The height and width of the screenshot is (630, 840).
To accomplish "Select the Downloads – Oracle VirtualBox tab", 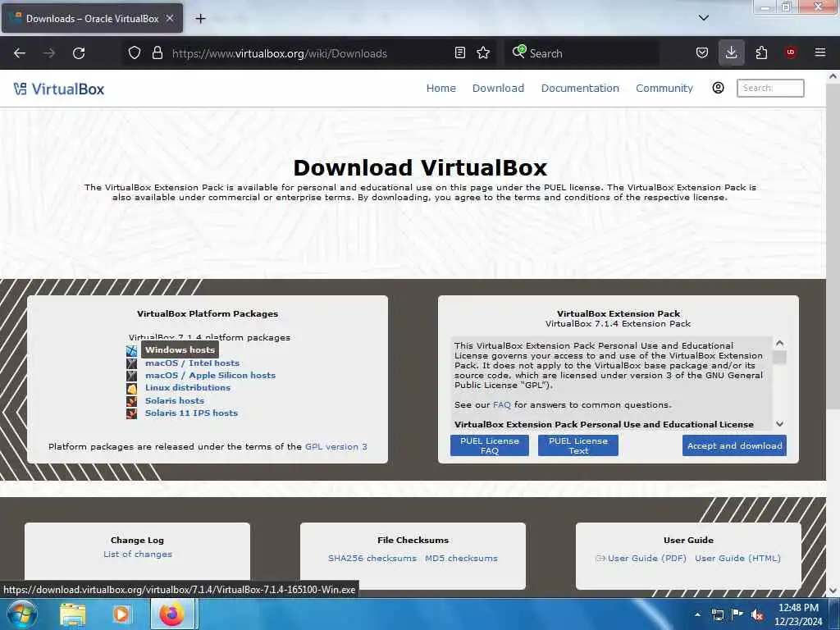I will 92,19.
